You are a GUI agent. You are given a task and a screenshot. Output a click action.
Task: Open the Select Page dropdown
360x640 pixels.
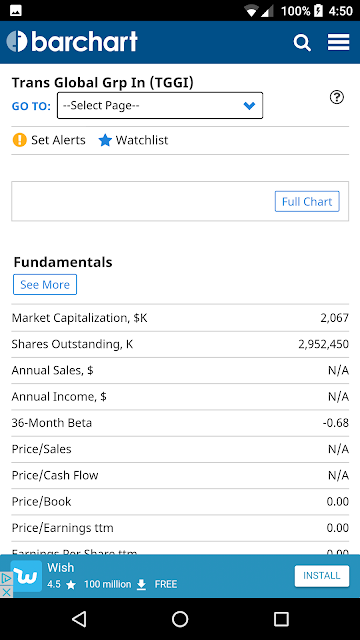160,106
